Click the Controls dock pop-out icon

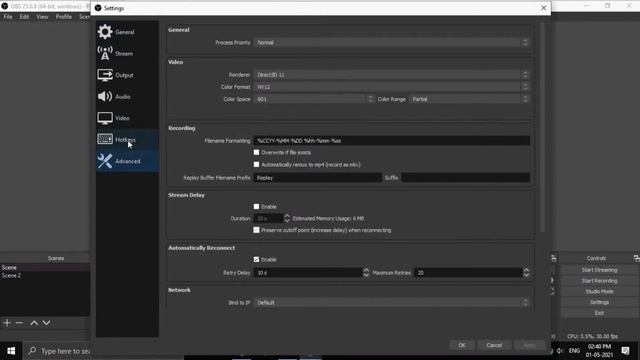pos(636,258)
